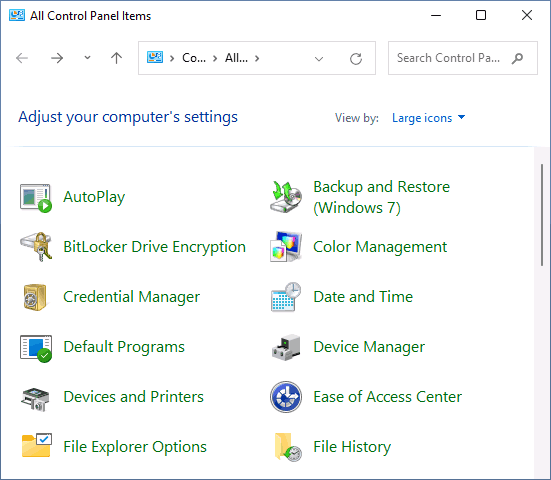Screen dimensions: 551x480
Task: Open Devices and Printers link
Action: [134, 397]
